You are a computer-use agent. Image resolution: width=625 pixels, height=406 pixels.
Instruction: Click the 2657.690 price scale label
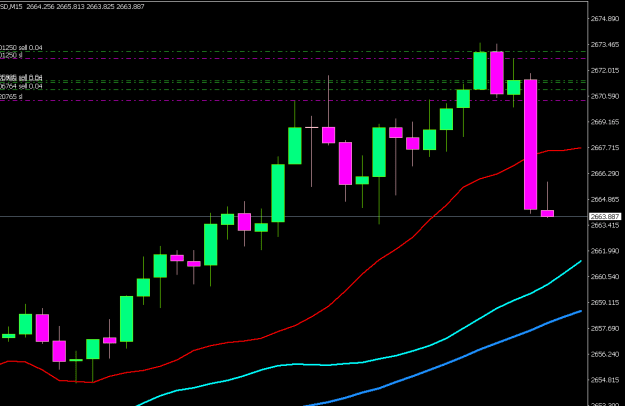(605, 329)
